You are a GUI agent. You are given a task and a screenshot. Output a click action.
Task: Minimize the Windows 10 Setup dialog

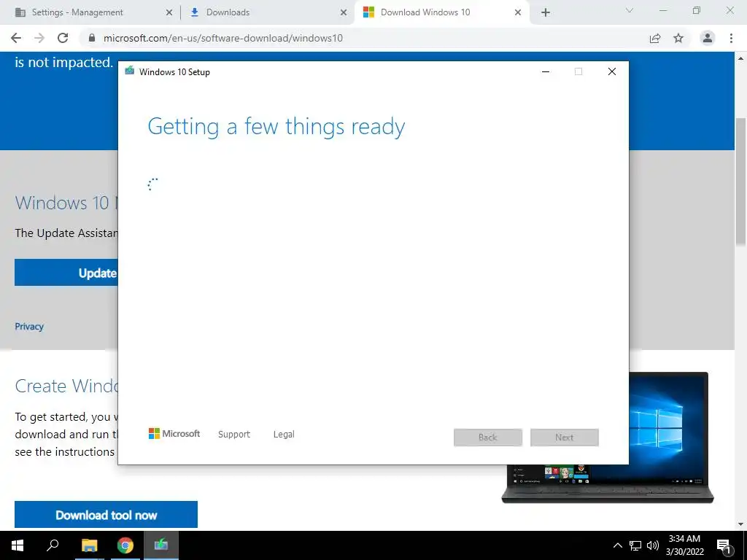click(x=546, y=72)
